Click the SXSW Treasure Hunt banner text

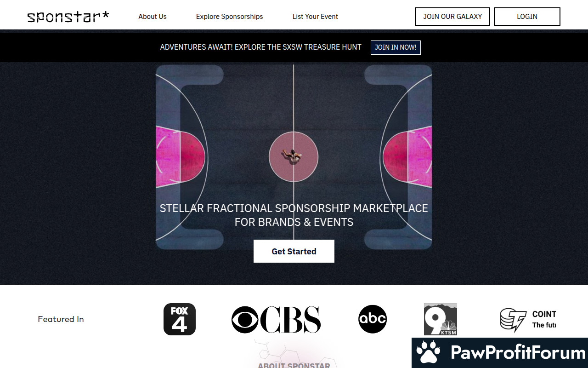(260, 47)
